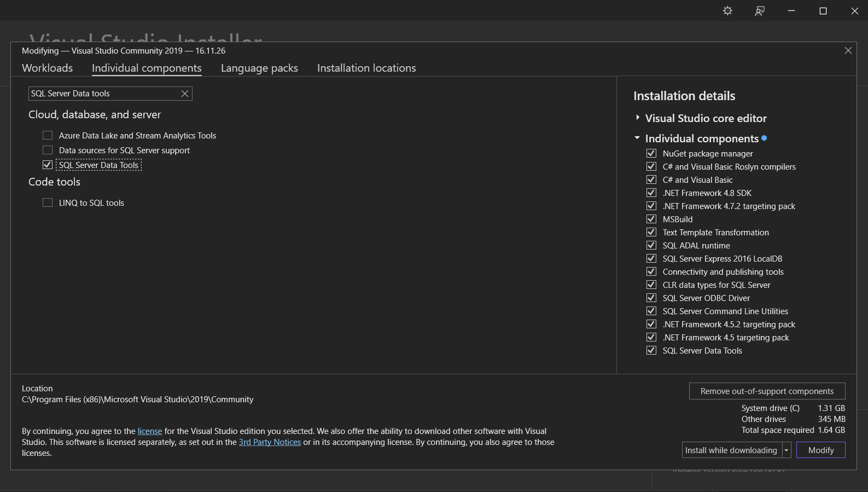Click the installation location path text
Image resolution: width=868 pixels, height=492 pixels.
(x=137, y=400)
